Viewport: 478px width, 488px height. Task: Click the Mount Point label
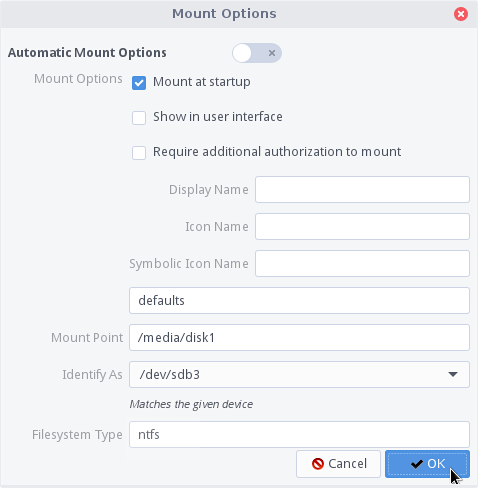(87, 338)
